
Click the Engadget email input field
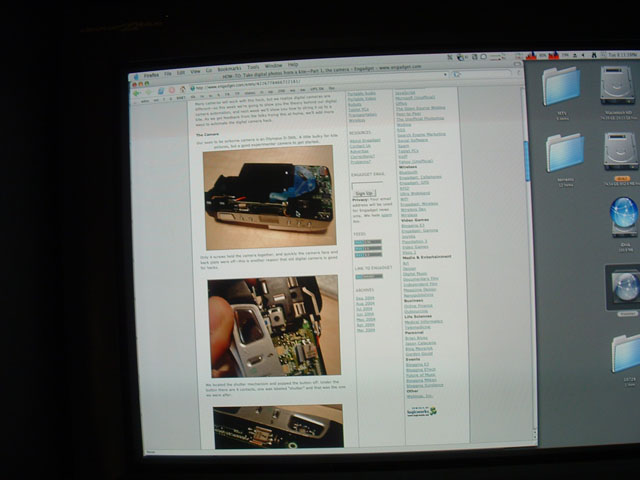[366, 184]
